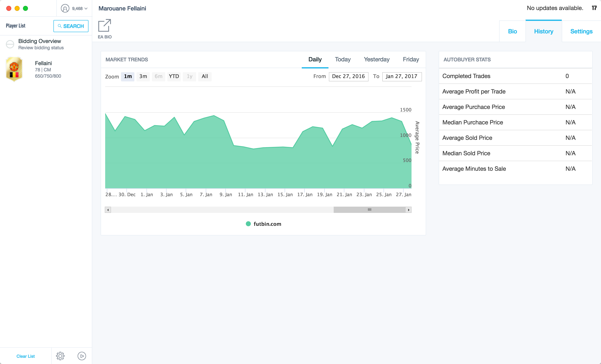Image resolution: width=601 pixels, height=364 pixels.
Task: Set chart zoom to All
Action: [x=205, y=76]
